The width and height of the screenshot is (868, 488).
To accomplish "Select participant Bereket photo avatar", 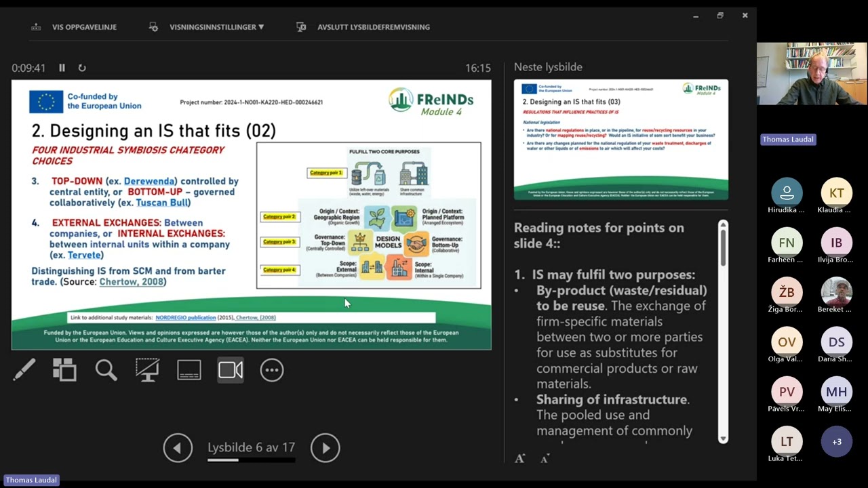I will (836, 292).
